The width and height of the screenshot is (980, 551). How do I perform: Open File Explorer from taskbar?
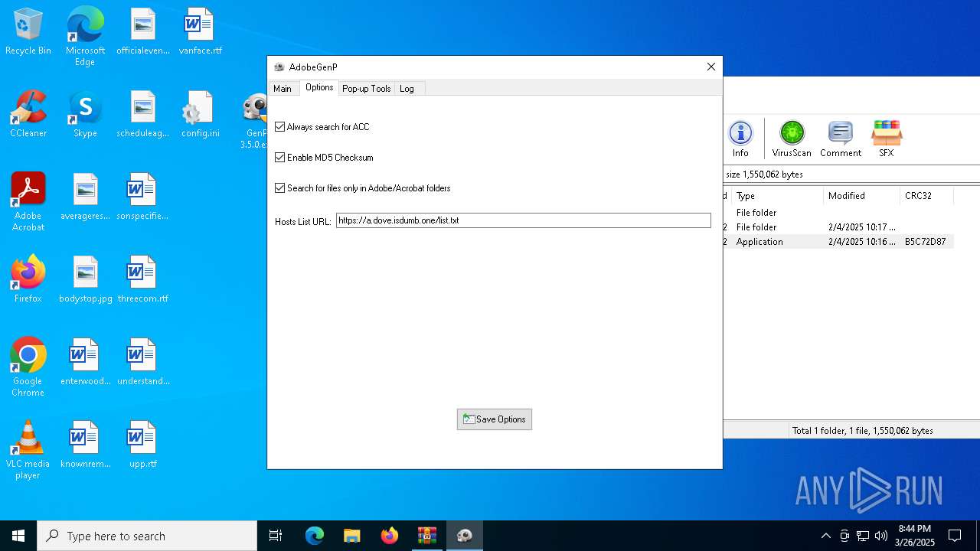(x=352, y=536)
